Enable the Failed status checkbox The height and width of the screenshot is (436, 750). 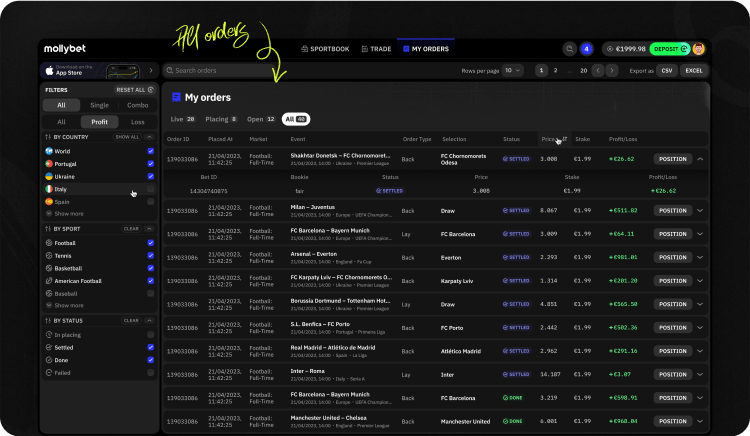(150, 372)
